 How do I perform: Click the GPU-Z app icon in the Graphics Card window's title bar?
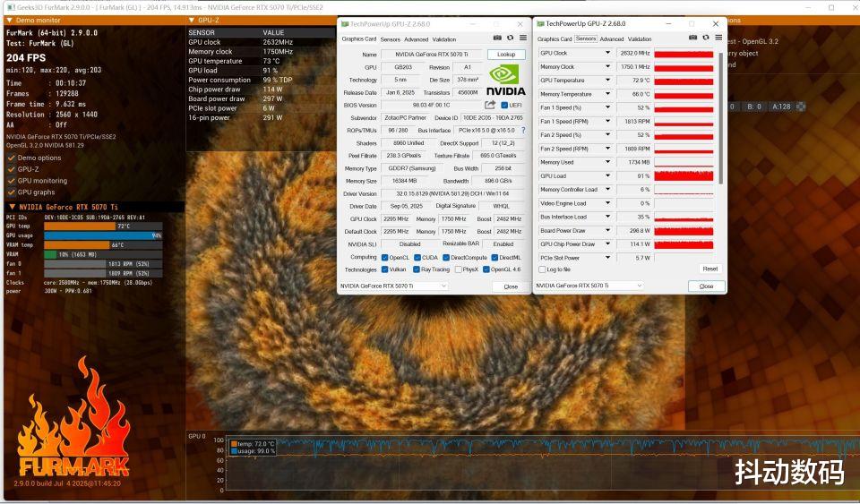[x=345, y=24]
